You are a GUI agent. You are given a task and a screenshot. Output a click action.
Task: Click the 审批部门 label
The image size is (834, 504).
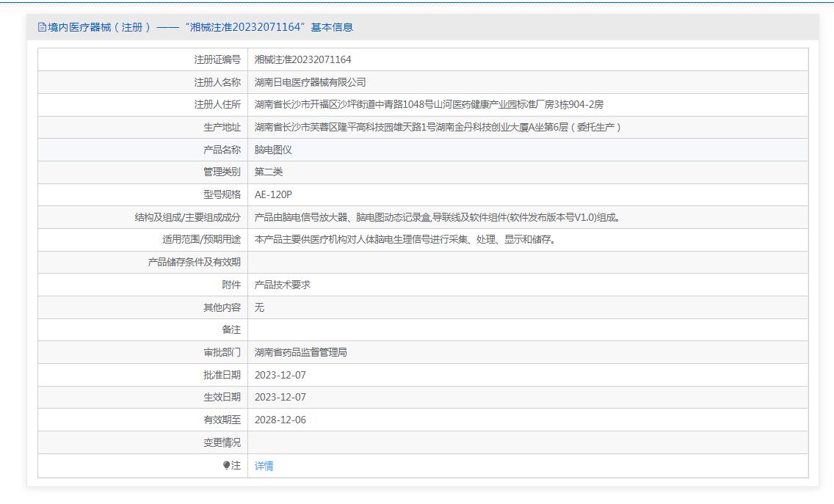[x=222, y=352]
